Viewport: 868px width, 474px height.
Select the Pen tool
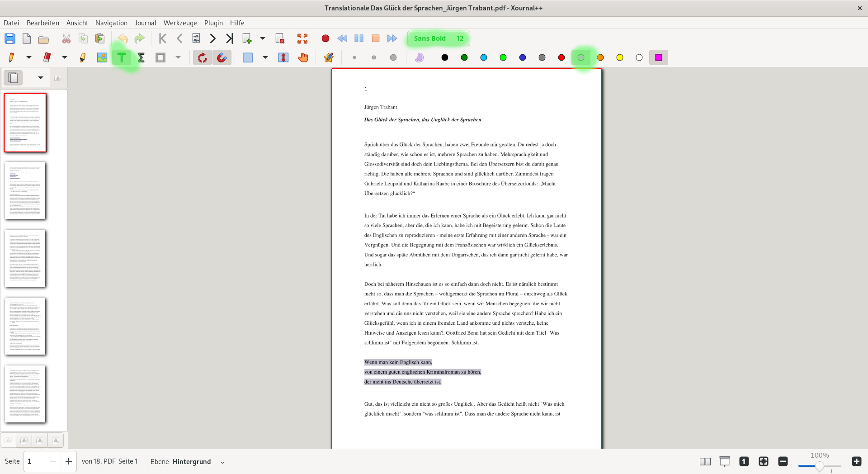(11, 57)
